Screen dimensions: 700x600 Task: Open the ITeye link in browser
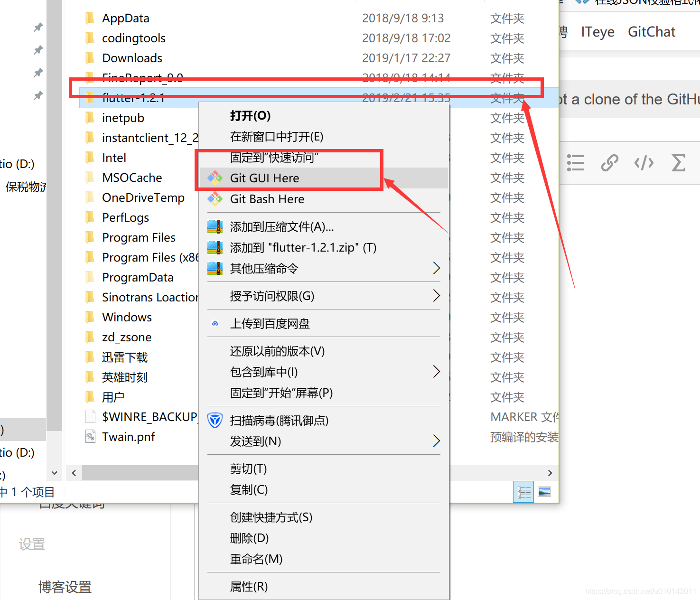coord(597,32)
